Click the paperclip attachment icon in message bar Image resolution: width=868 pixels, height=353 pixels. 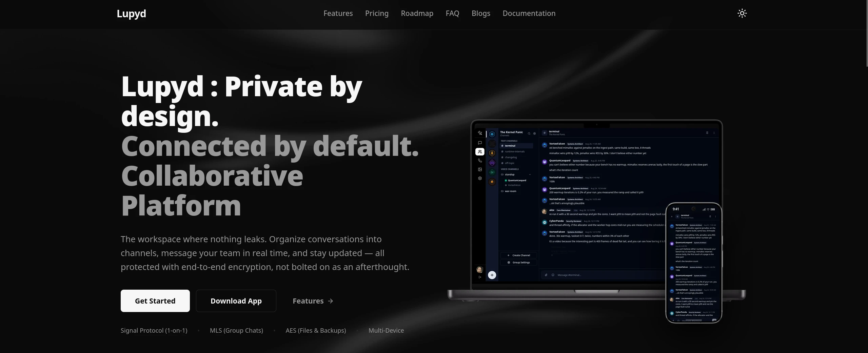tap(546, 275)
